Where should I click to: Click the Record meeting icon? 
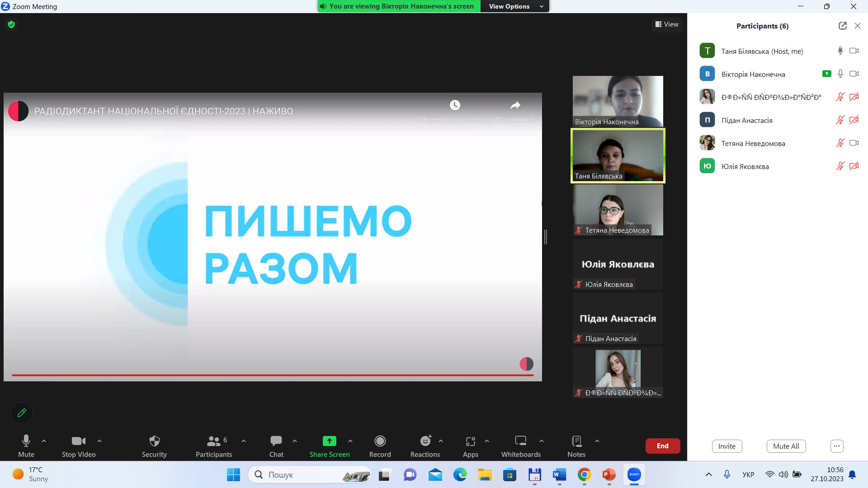(x=380, y=441)
